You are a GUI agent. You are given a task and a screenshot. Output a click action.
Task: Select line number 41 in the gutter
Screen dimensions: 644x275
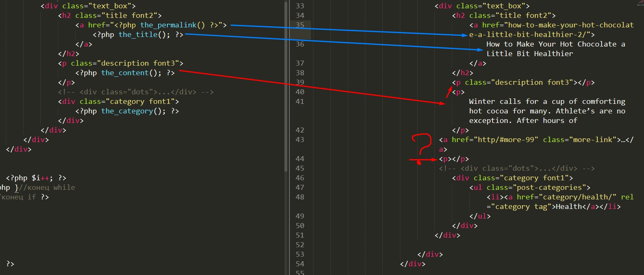tap(300, 101)
